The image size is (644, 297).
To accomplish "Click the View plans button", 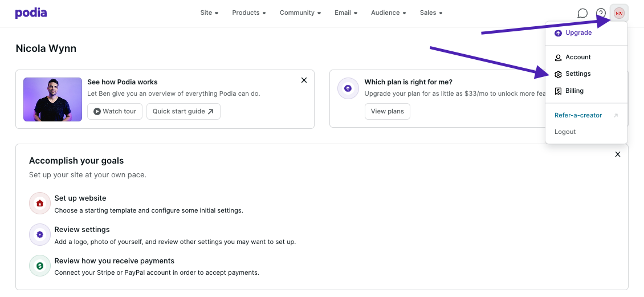I will [x=388, y=111].
